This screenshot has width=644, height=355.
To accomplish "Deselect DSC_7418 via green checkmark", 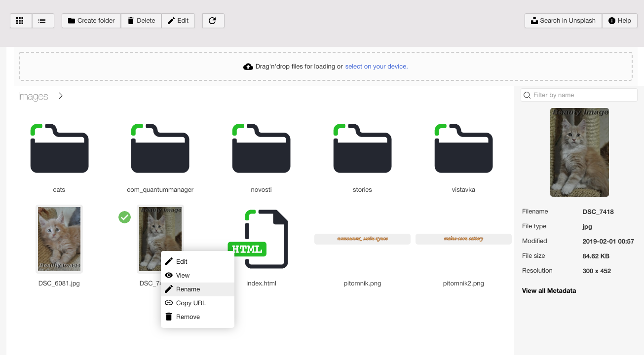I will (124, 217).
